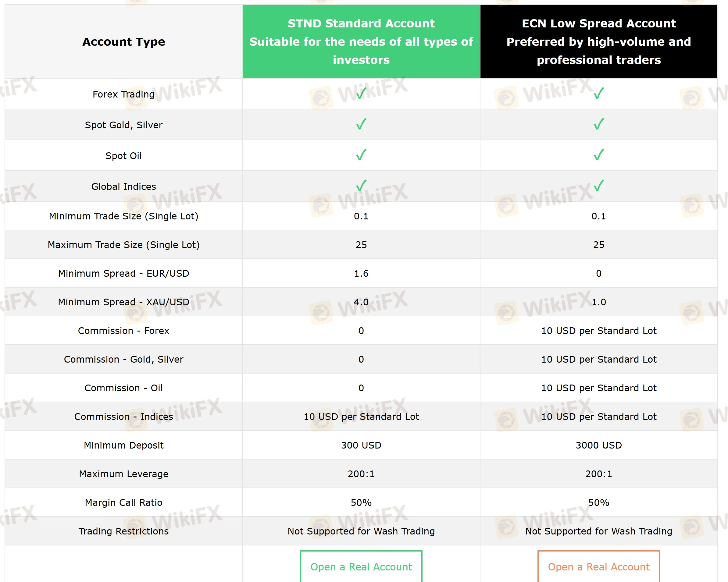
Task: Click the 200:1 leverage cell for Standard account
Action: pyautogui.click(x=361, y=474)
